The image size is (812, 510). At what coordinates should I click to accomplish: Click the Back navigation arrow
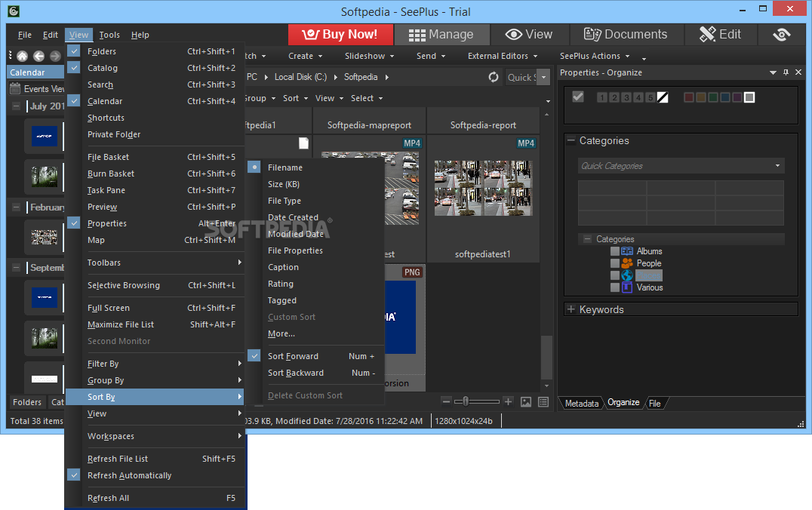(x=38, y=56)
